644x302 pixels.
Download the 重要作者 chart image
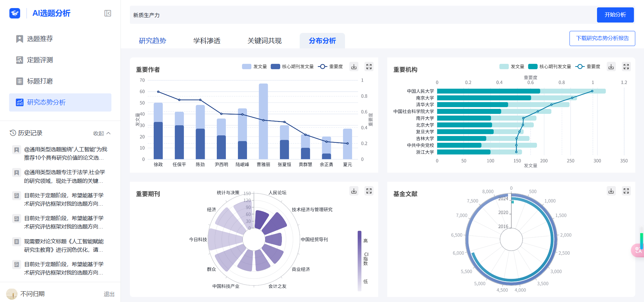pos(354,67)
